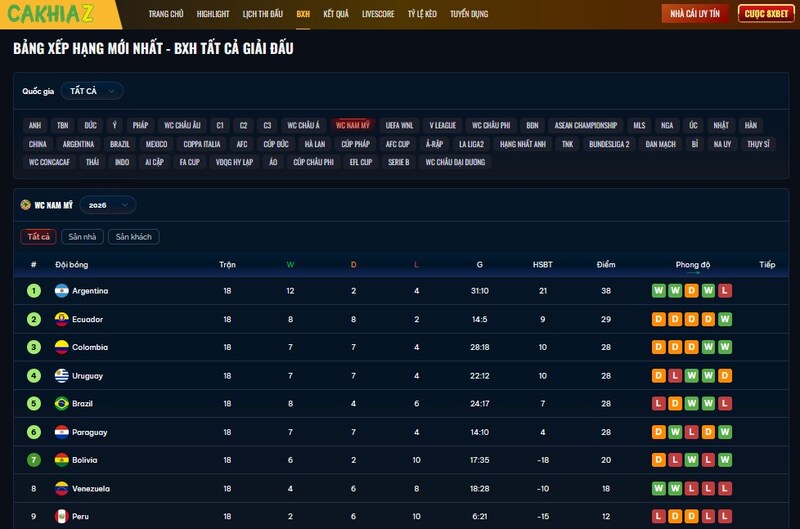This screenshot has width=800, height=529.
Task: Click the Venezuela flag icon
Action: point(61,489)
